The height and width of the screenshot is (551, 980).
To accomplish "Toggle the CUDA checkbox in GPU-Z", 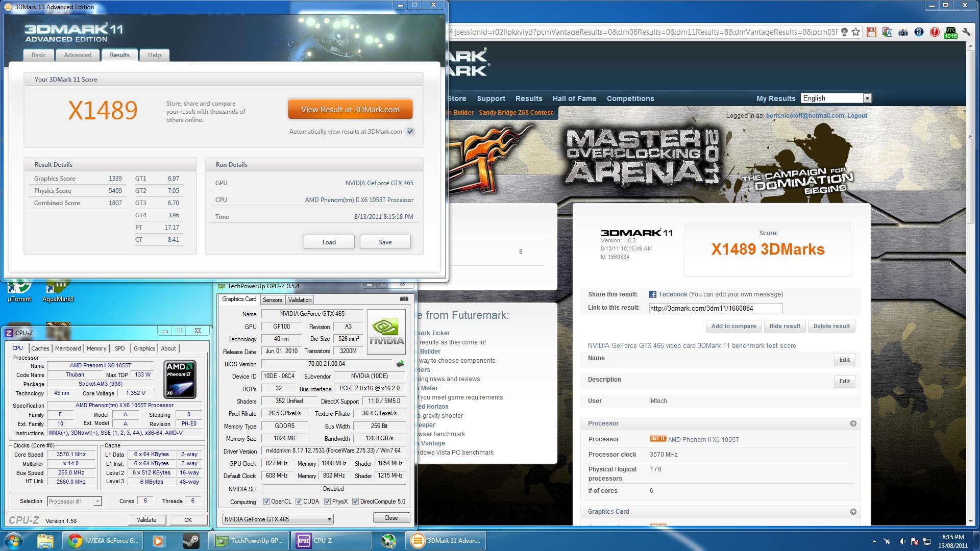I will coord(299,502).
